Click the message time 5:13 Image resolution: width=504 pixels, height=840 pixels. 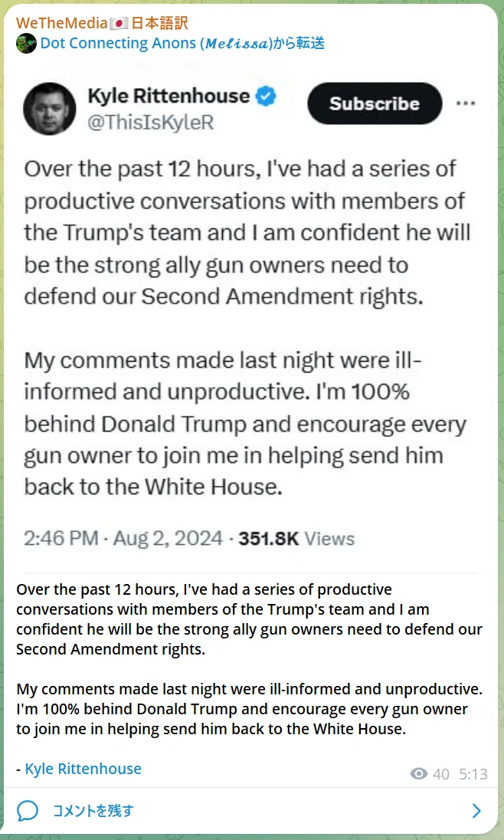click(473, 774)
